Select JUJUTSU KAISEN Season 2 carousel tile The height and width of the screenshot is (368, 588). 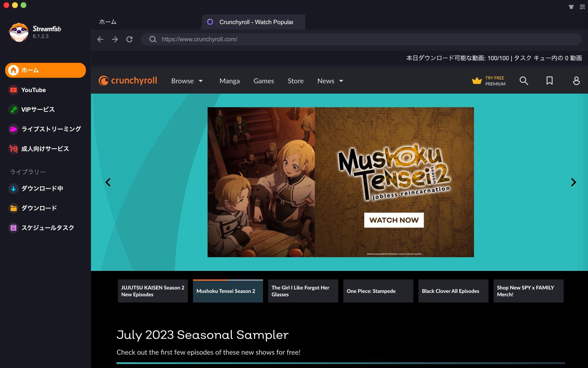click(x=153, y=291)
